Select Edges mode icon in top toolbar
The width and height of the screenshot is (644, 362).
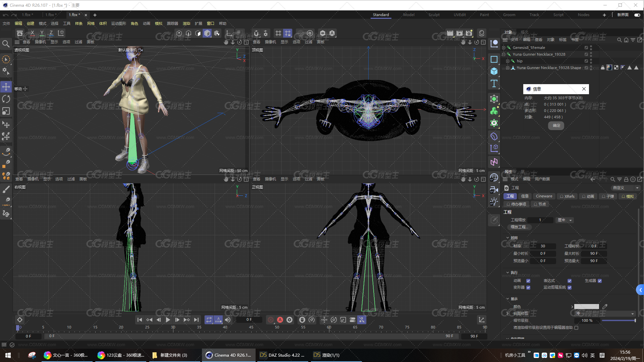pyautogui.click(x=189, y=33)
